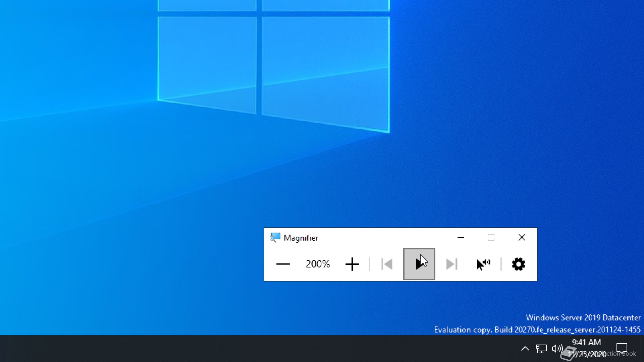The height and width of the screenshot is (362, 644).
Task: Zoom out with the Magnifier minus button
Action: pyautogui.click(x=283, y=264)
